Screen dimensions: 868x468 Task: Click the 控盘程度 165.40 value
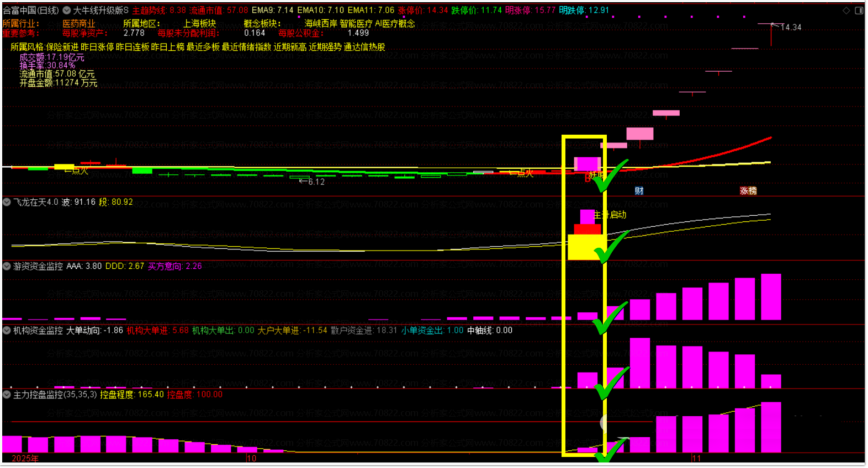[x=132, y=394]
